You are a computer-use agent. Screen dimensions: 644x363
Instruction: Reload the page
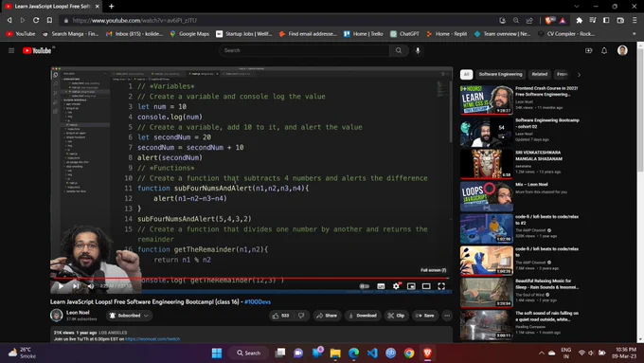[36, 20]
